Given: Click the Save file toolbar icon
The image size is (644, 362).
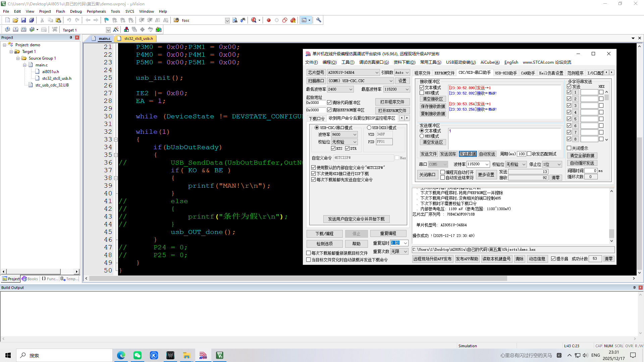Looking at the screenshot, I should click(23, 20).
